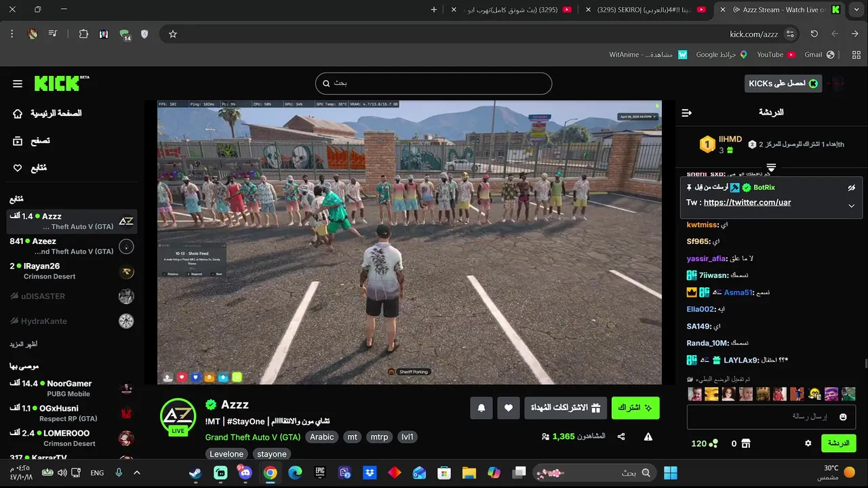Select the lvl1 tag
The height and width of the screenshot is (488, 868).
point(407,437)
